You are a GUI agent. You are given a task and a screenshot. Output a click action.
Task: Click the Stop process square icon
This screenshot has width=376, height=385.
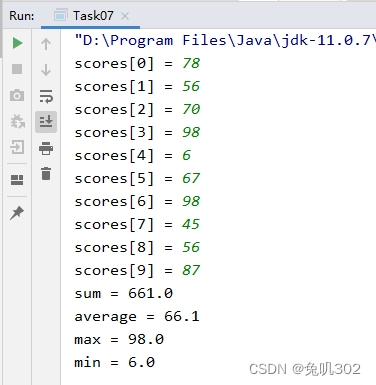click(17, 69)
